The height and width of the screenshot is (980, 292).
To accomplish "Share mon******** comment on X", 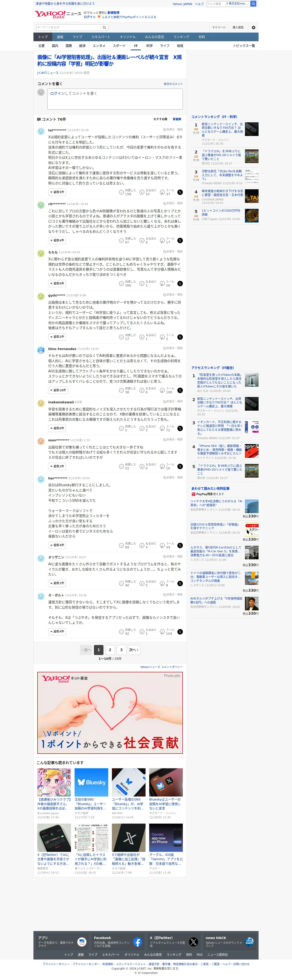I will point(180,466).
